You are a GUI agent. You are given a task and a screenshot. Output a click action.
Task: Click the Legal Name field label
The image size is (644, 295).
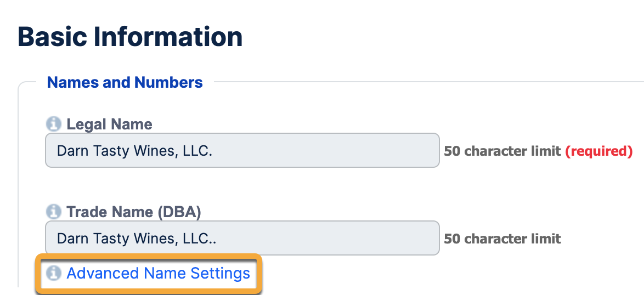pos(109,124)
